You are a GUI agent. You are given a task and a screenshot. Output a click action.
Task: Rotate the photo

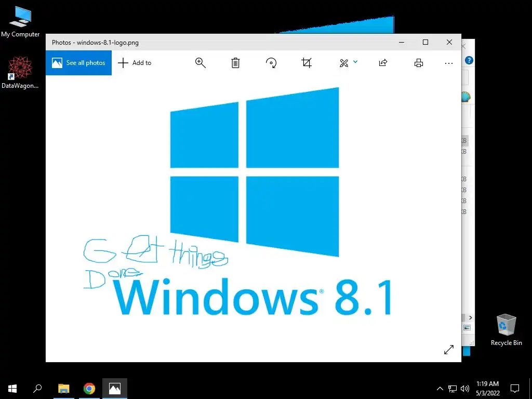(271, 63)
